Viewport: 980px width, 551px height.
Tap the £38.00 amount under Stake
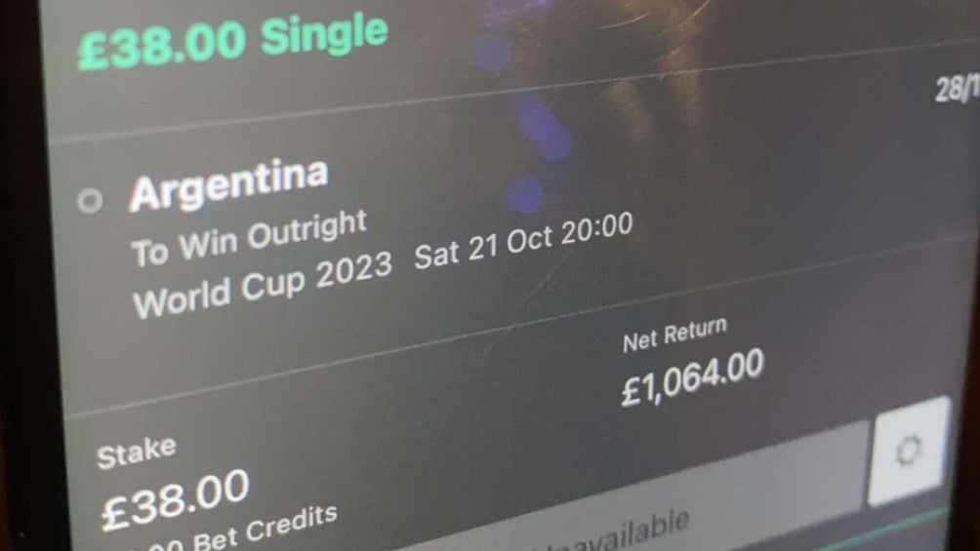(176, 498)
